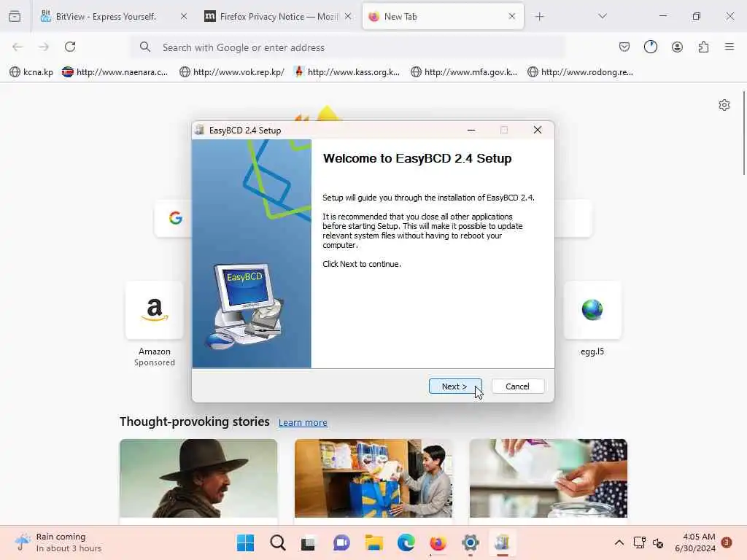
Task: Click Next in EasyBCD Setup
Action: coord(455,386)
